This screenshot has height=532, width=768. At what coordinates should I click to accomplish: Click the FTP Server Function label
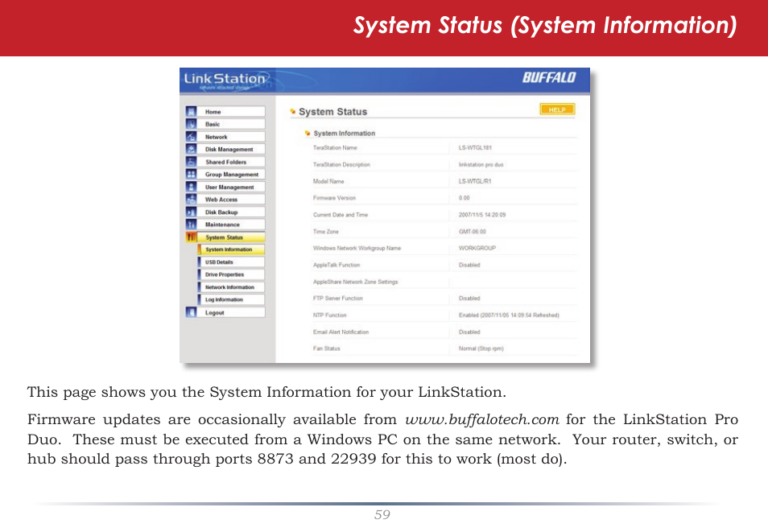coord(338,298)
